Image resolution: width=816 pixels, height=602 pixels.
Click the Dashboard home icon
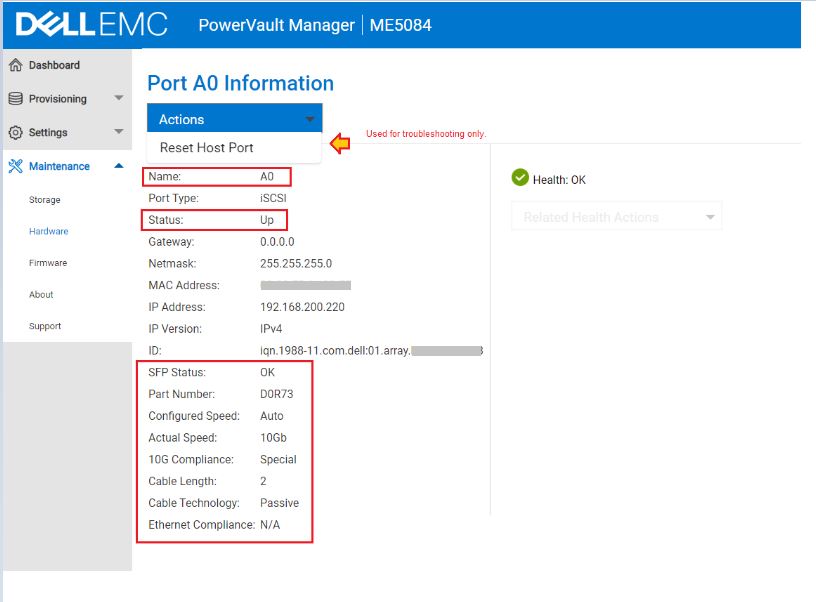pos(15,66)
